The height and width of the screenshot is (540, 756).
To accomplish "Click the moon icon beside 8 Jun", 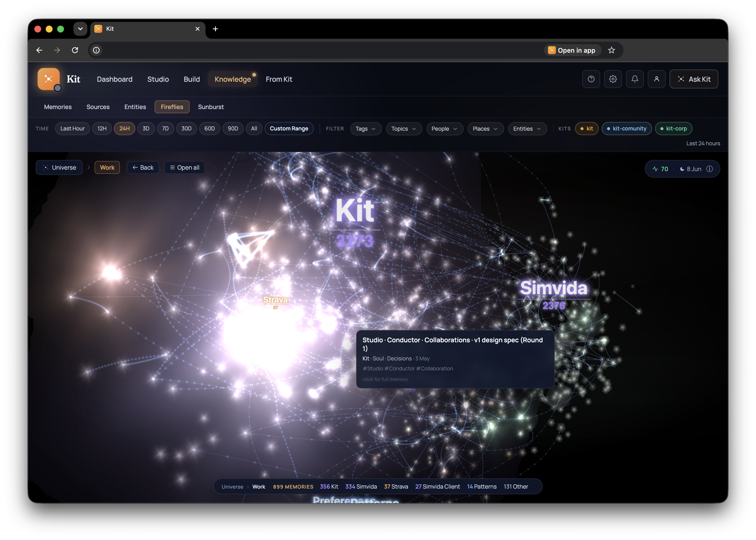I will click(x=682, y=169).
